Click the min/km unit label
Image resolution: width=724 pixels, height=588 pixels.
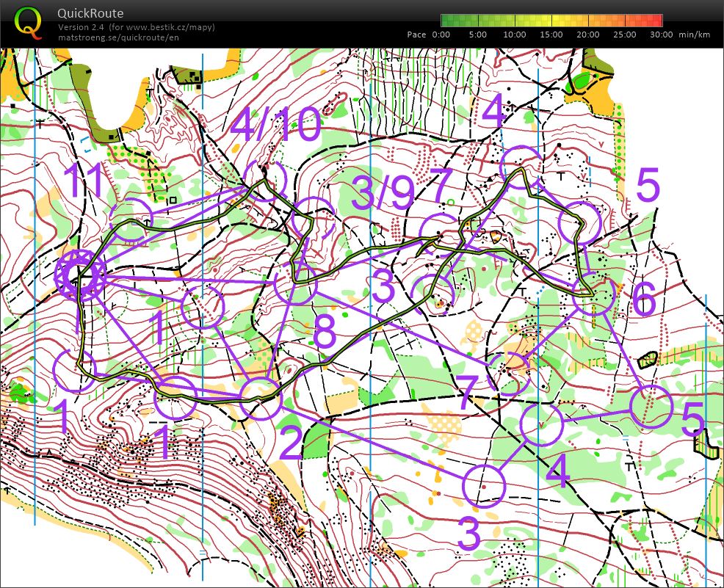[x=695, y=35]
